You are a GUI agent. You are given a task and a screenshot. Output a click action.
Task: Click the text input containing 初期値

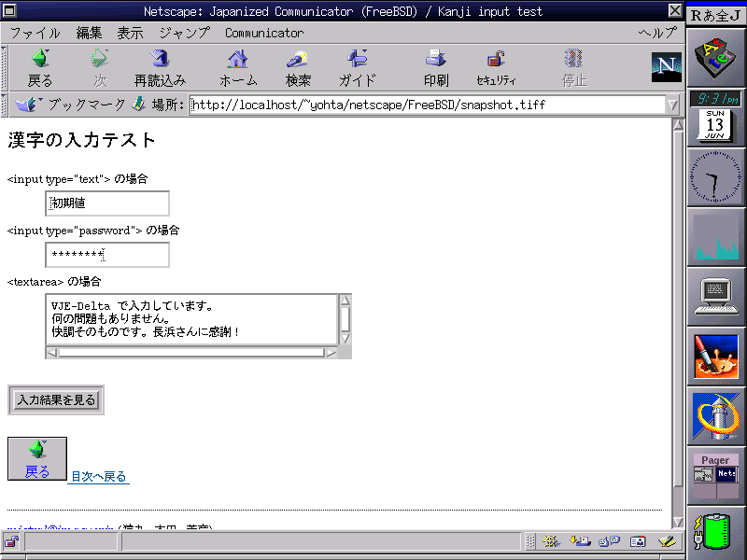107,203
